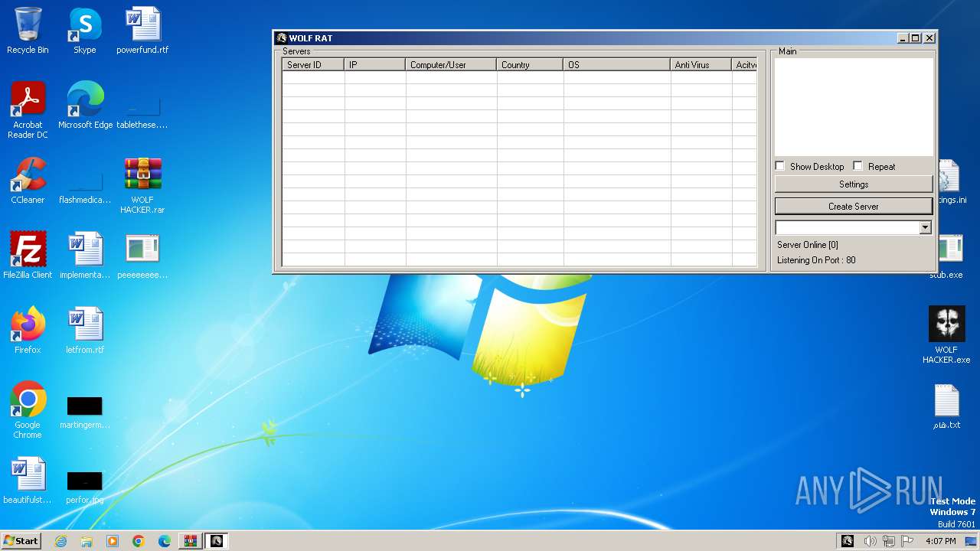Select WOLF HACKER.exe skull icon
Image resolution: width=980 pixels, height=551 pixels.
946,335
